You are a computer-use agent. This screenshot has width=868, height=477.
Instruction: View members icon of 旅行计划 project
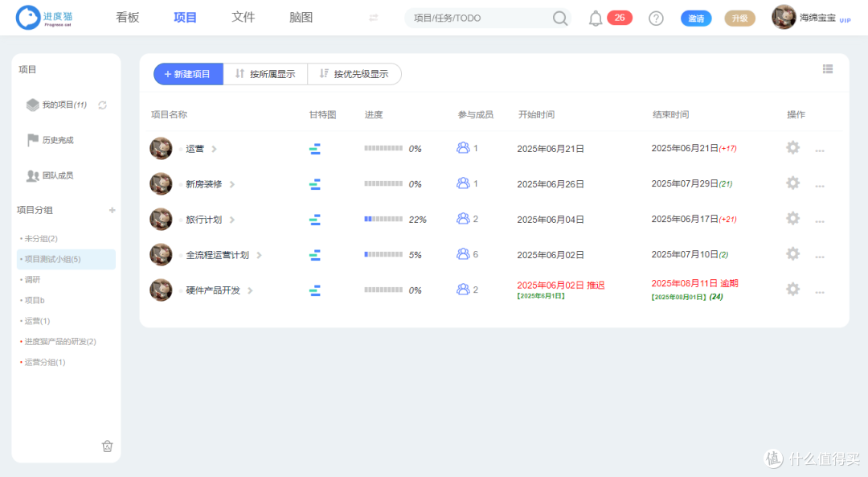pyautogui.click(x=463, y=219)
